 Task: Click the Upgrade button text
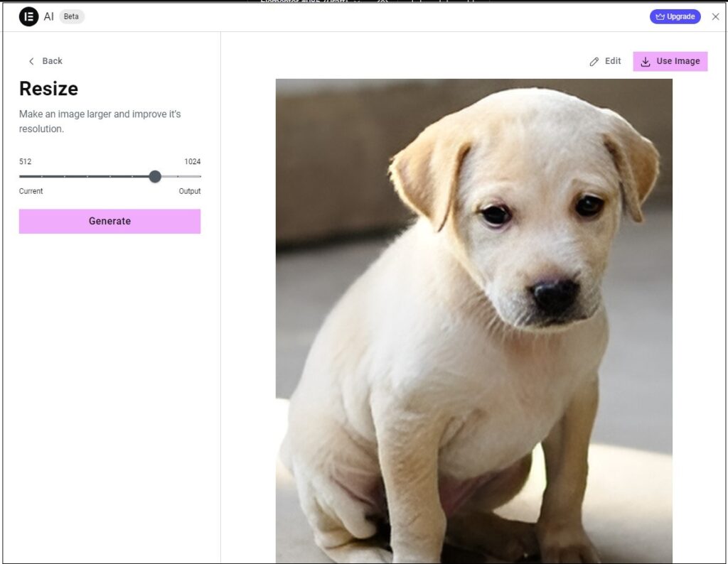point(681,17)
